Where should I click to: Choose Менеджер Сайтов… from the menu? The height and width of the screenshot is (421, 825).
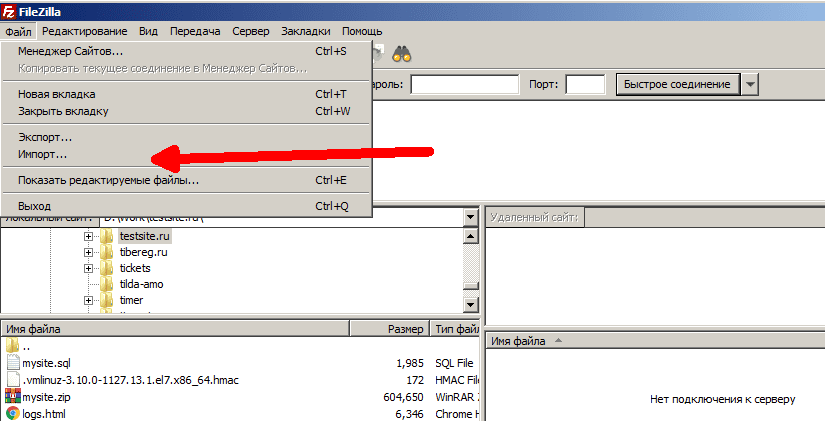pyautogui.click(x=186, y=51)
